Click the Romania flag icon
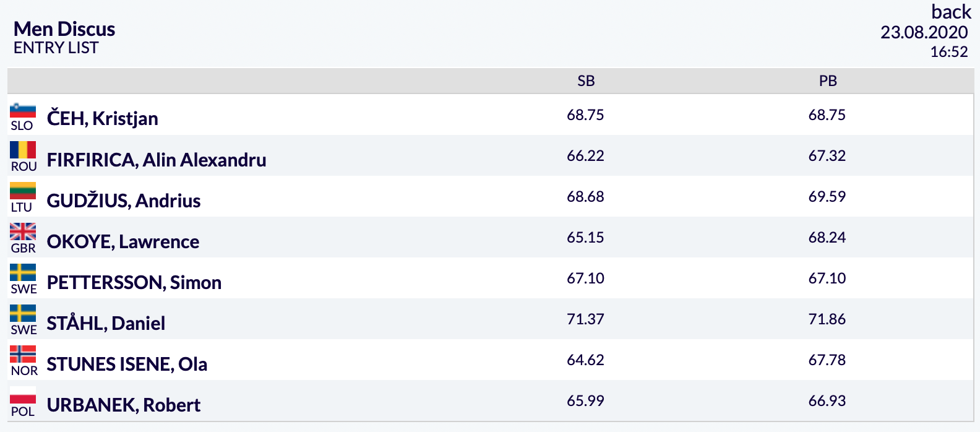Screen dimensions: 980x432 pos(23,150)
